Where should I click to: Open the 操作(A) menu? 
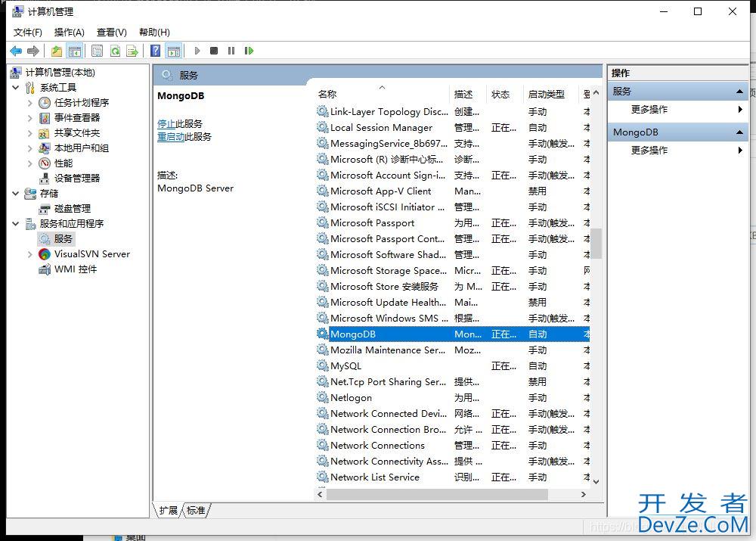(x=69, y=33)
